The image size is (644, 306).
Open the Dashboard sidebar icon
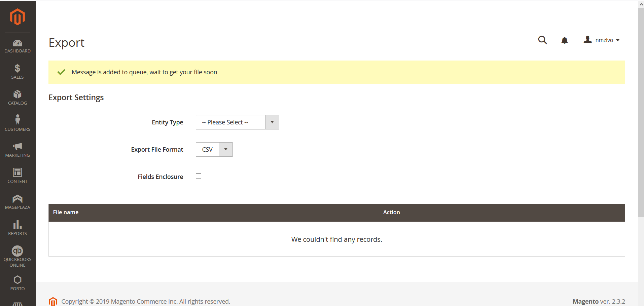pos(17,46)
